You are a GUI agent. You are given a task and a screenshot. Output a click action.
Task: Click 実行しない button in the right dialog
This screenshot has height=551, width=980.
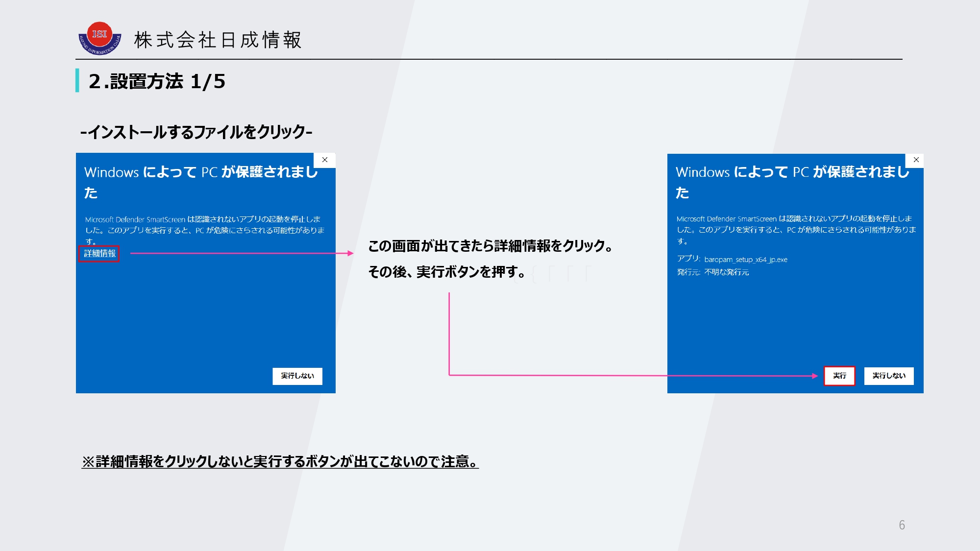coord(889,376)
